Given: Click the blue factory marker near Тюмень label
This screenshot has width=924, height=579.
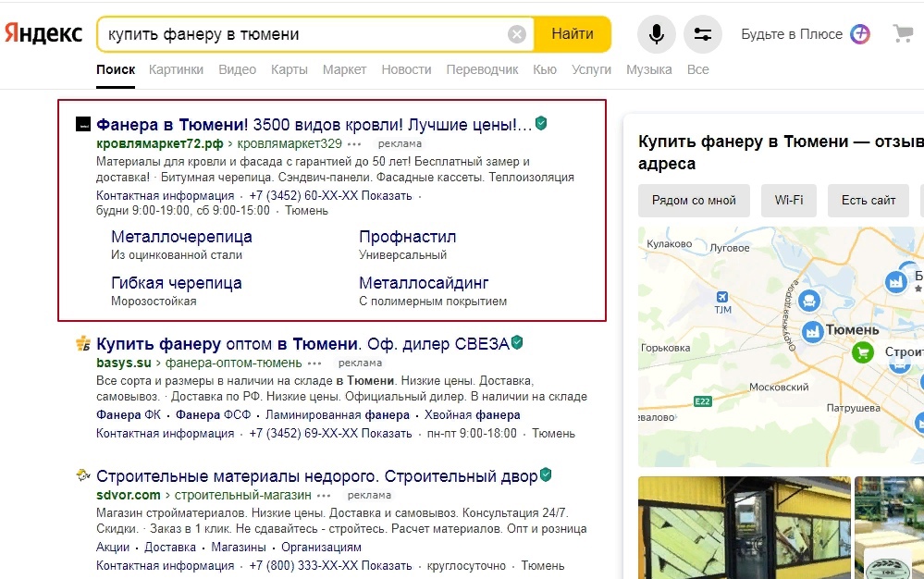Looking at the screenshot, I should [x=813, y=332].
